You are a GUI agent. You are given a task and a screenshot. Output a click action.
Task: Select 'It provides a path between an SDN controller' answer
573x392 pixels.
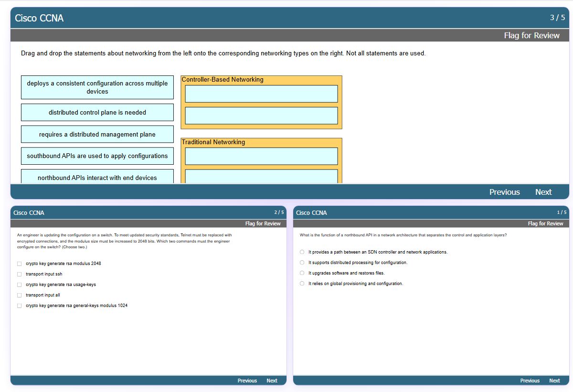(x=302, y=252)
